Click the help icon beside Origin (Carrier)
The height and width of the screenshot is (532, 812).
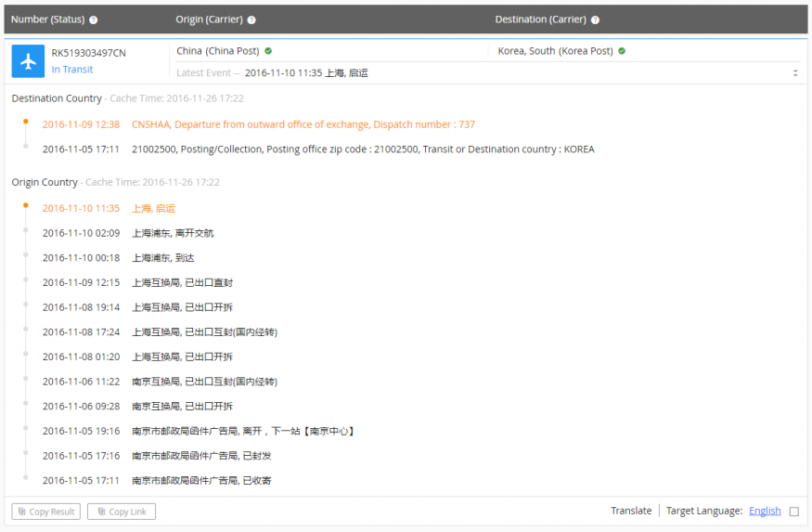[x=252, y=19]
